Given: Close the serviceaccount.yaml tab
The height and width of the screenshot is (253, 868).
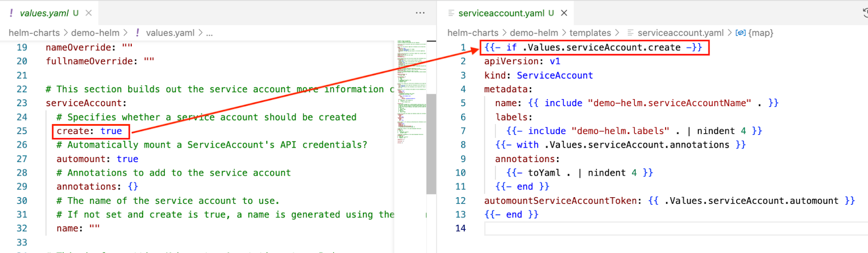Looking at the screenshot, I should (x=564, y=13).
